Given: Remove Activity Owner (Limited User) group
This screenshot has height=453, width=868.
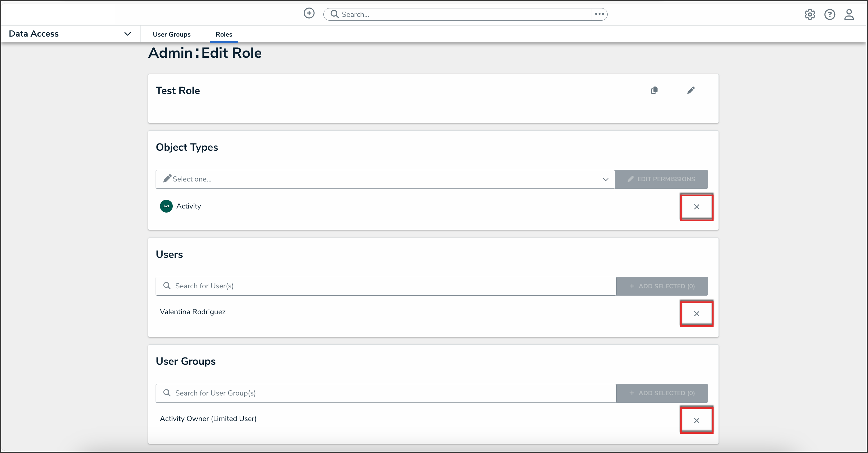Looking at the screenshot, I should (x=696, y=421).
